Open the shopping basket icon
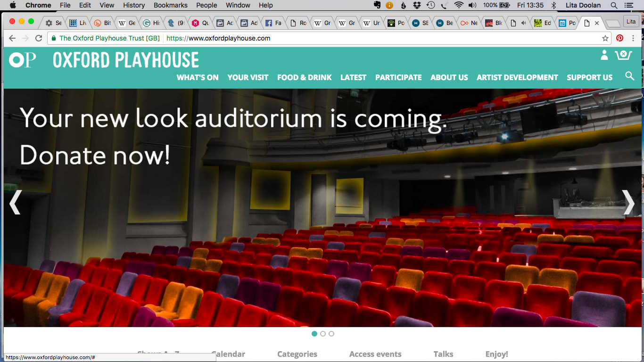The width and height of the screenshot is (644, 362). tap(623, 55)
